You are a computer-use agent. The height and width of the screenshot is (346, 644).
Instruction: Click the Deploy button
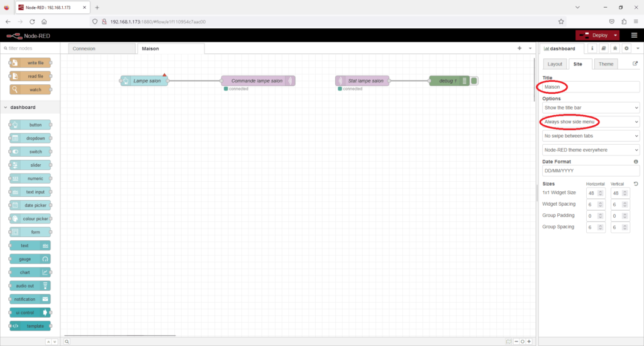click(593, 35)
